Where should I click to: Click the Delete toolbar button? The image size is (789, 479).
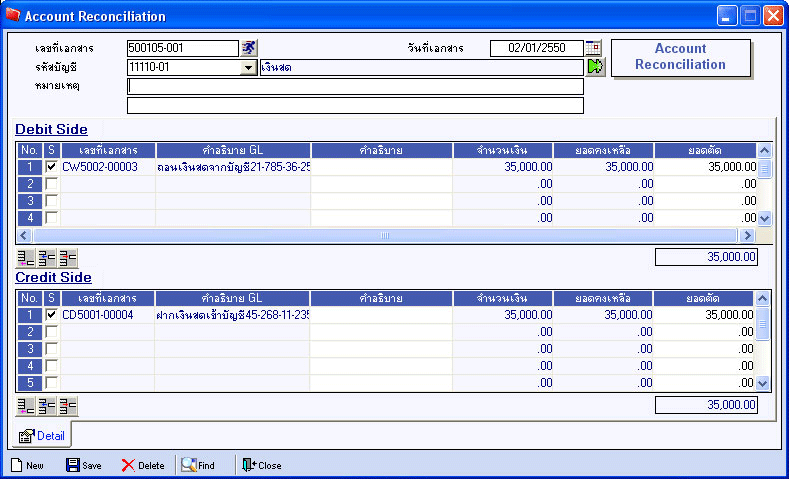[x=143, y=465]
